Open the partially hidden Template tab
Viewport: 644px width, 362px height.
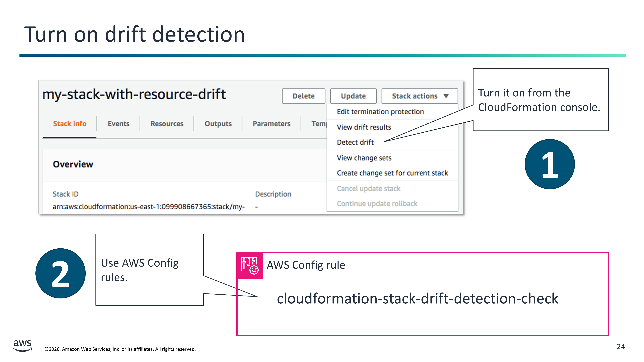point(319,124)
